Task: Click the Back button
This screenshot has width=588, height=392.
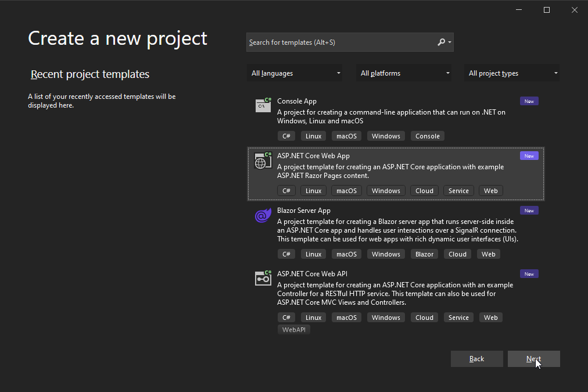Action: (x=476, y=359)
